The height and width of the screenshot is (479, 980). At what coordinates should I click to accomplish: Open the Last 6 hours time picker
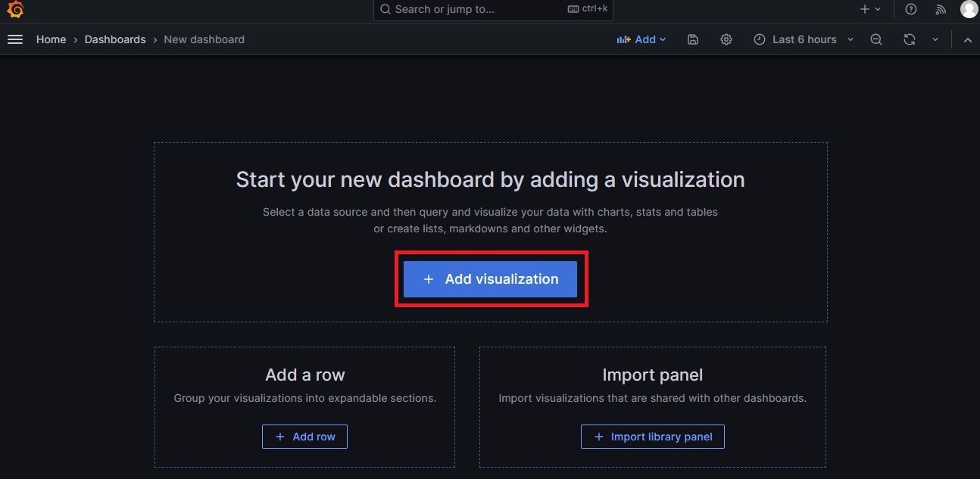[803, 39]
